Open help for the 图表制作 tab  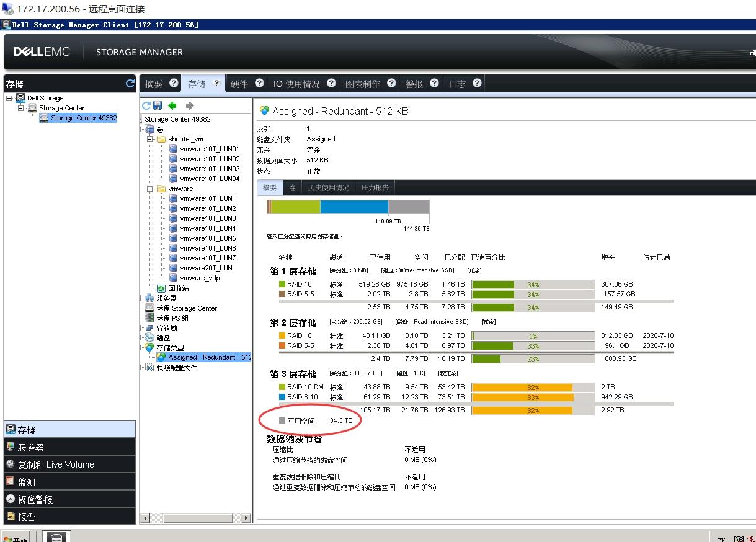pyautogui.click(x=391, y=83)
